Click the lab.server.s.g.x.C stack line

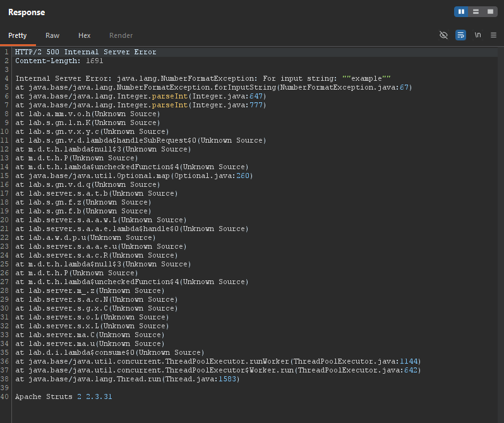click(97, 308)
